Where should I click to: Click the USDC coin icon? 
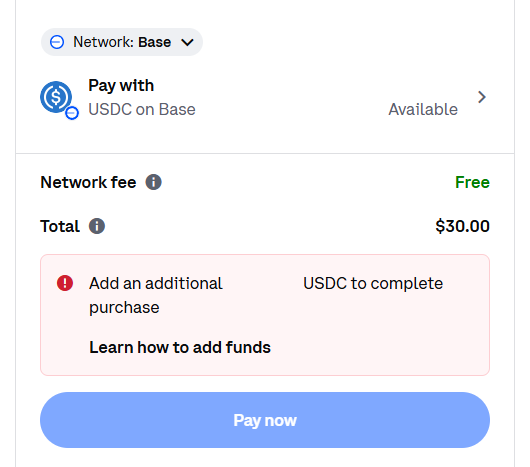(x=56, y=97)
